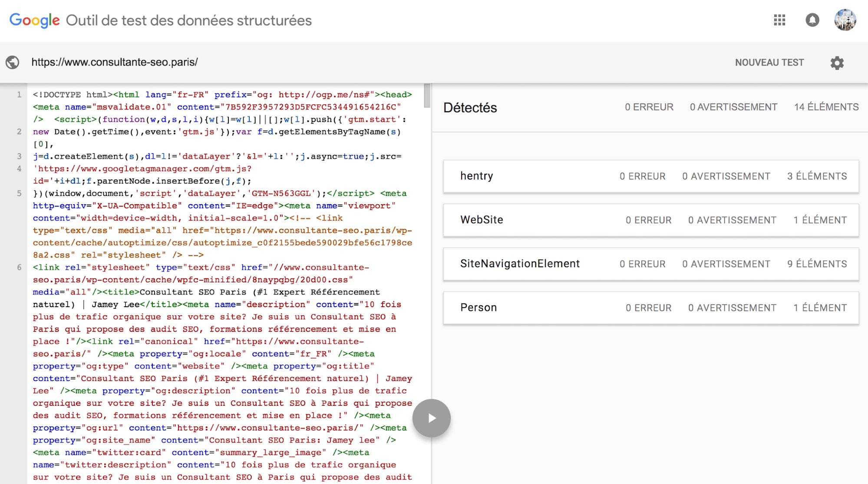The width and height of the screenshot is (868, 484).
Task: Click line number 6 in the gutter
Action: [19, 268]
